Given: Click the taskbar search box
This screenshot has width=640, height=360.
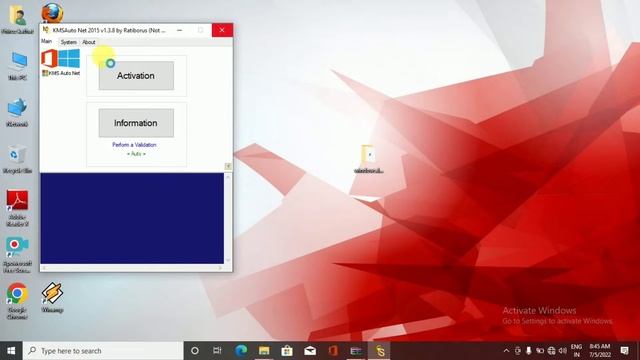Looking at the screenshot, I should [x=103, y=351].
